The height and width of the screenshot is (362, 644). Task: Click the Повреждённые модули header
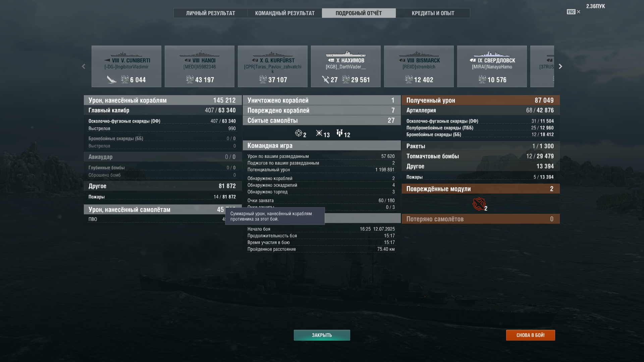[481, 189]
